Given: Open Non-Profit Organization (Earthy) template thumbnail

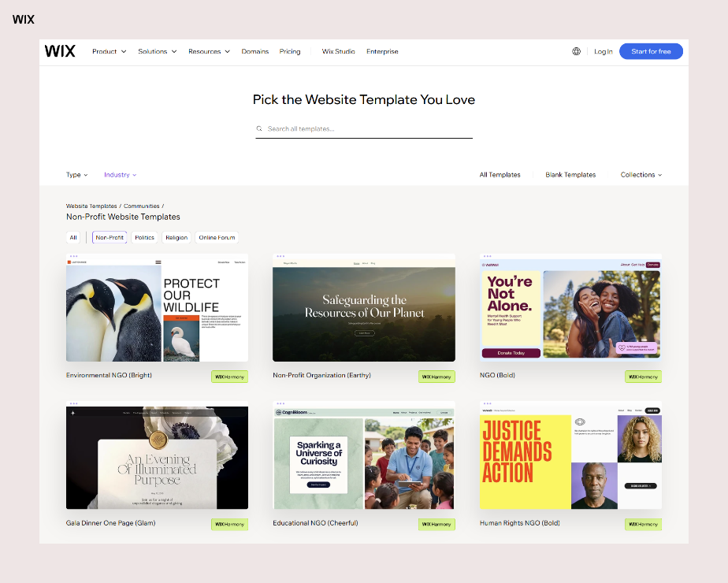Looking at the screenshot, I should coord(364,308).
